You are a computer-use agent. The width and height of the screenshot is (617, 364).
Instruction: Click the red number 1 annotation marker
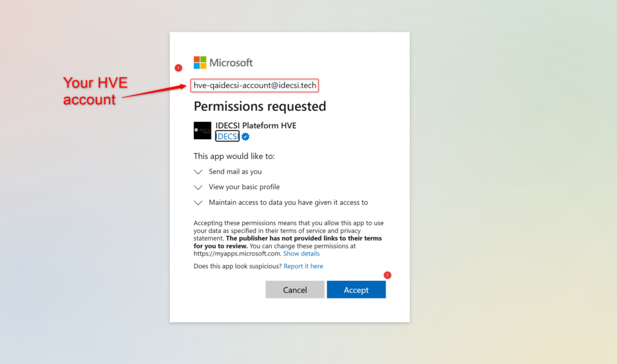point(178,67)
